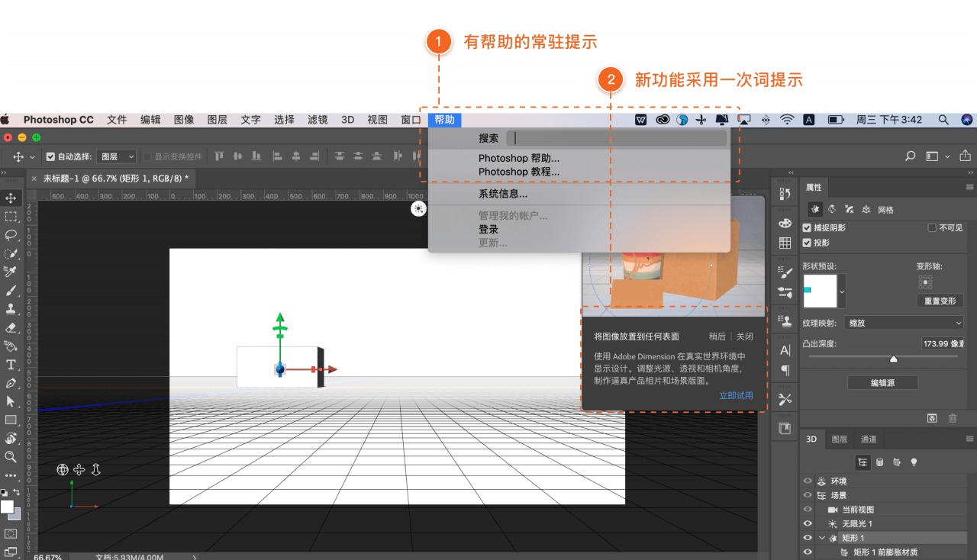977x560 pixels.
Task: Select the Brush tool
Action: coord(11,291)
